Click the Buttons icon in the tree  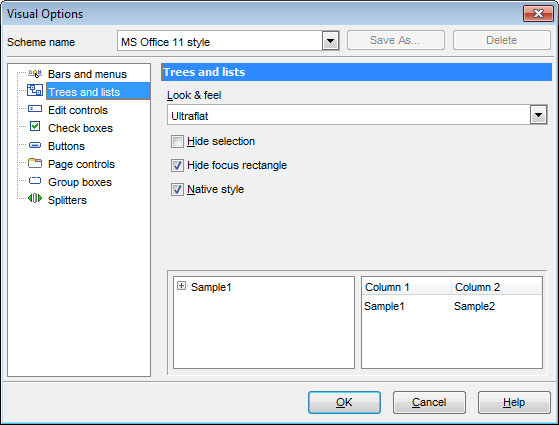click(35, 145)
